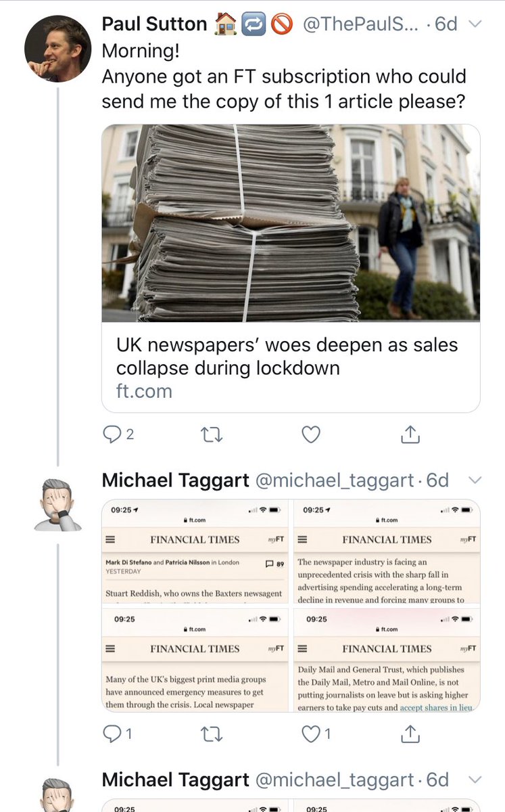Viewport: 505px width, 812px height.
Task: Open the Paul Sutton display name
Action: pos(154,24)
